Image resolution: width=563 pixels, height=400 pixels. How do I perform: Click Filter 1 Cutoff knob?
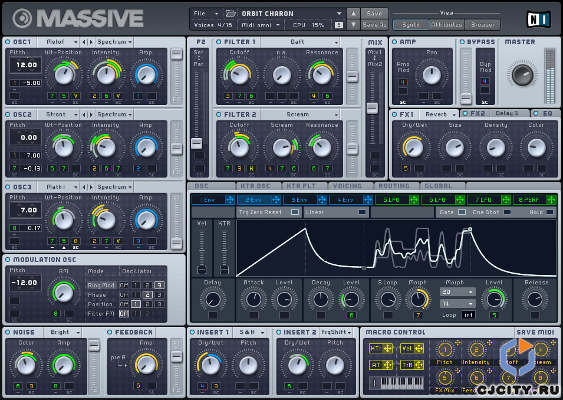[x=239, y=75]
